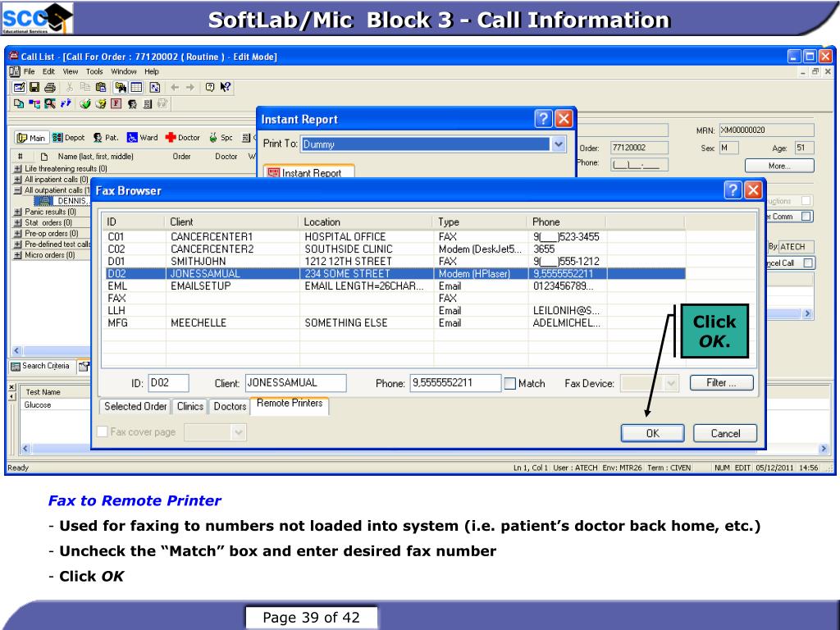Click the More... button
Viewport: 840px width, 630px height.
pos(779,166)
